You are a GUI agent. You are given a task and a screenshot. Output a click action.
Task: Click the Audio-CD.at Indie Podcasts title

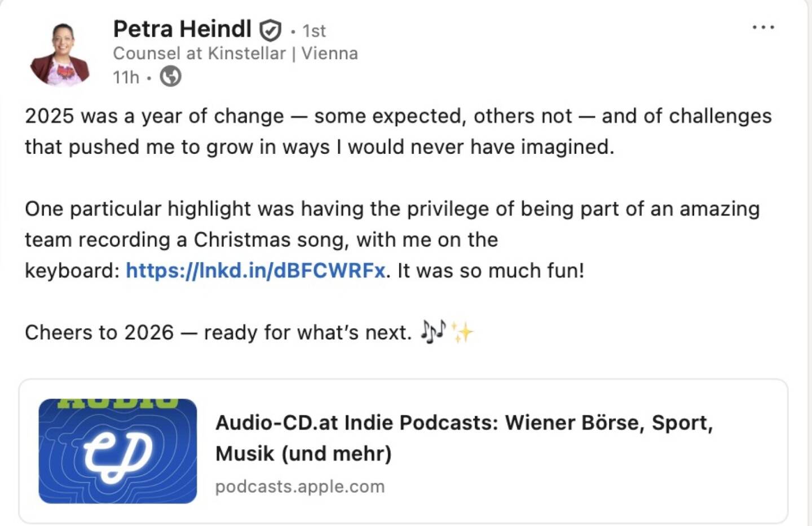[395, 422]
